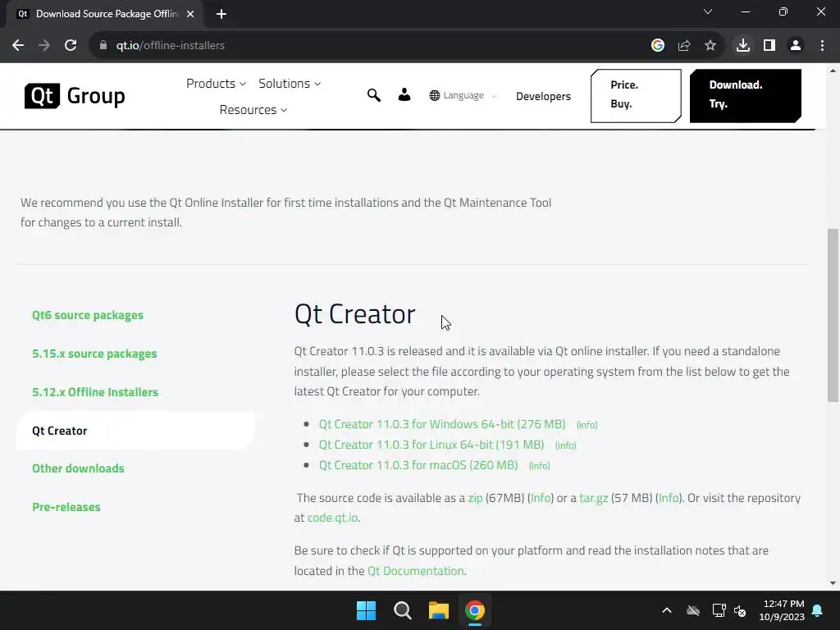The height and width of the screenshot is (630, 840).
Task: Open site search magnifier icon
Action: (x=374, y=95)
